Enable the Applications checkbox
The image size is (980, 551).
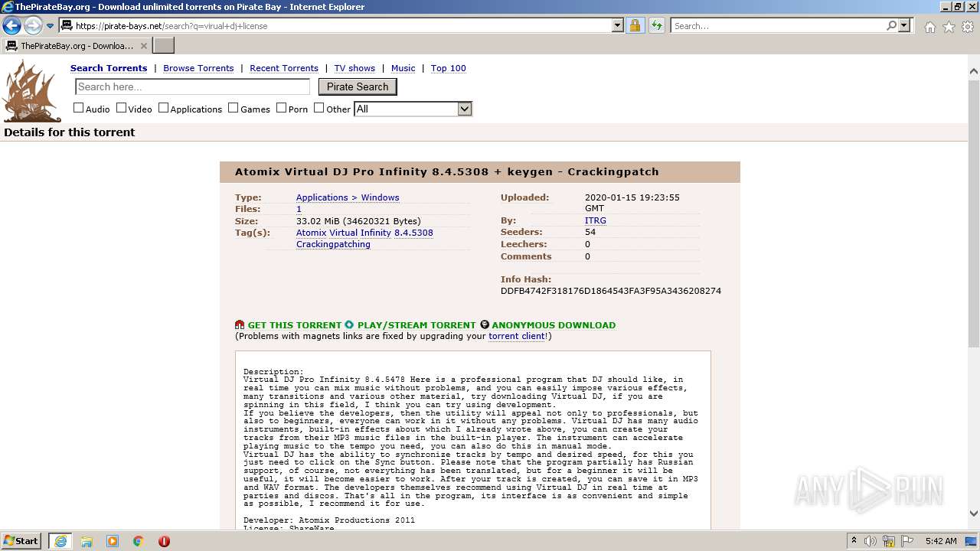(163, 108)
